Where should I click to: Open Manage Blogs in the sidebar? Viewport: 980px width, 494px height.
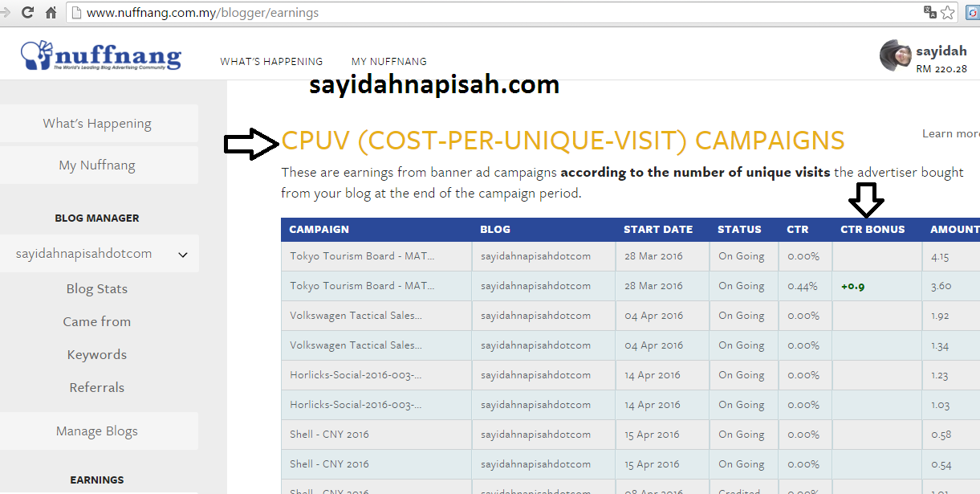97,431
